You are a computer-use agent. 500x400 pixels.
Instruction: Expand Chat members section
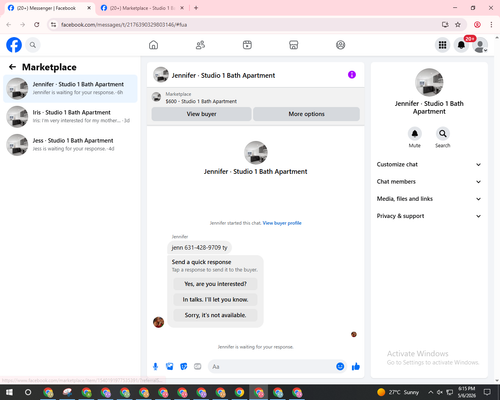[429, 182]
